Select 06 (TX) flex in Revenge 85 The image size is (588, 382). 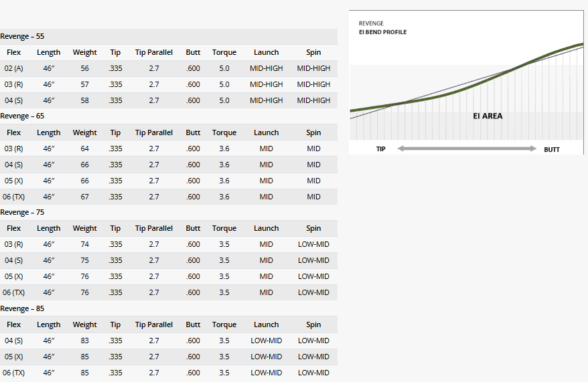click(13, 373)
